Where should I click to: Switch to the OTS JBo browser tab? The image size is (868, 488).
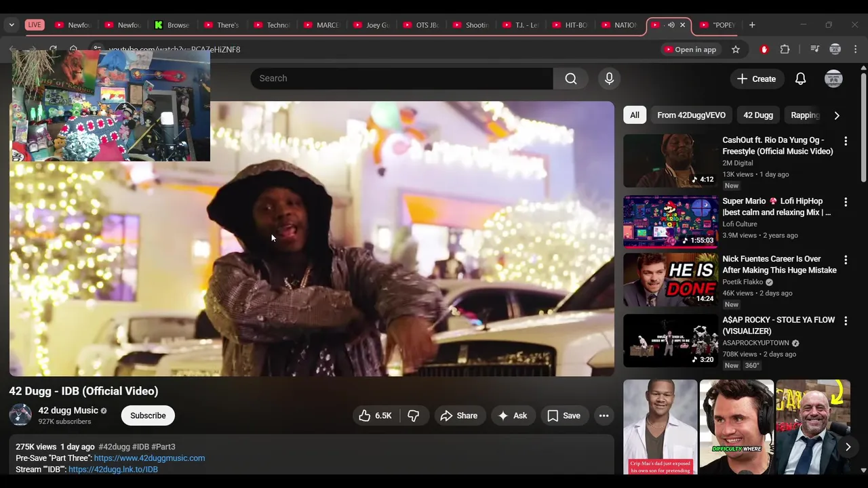coord(421,25)
